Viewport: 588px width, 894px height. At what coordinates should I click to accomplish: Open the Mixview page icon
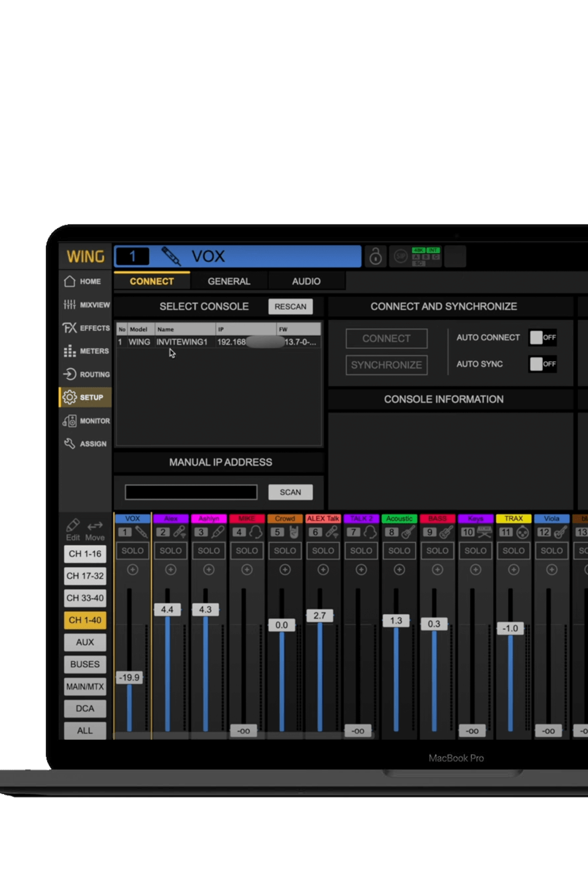click(x=70, y=305)
